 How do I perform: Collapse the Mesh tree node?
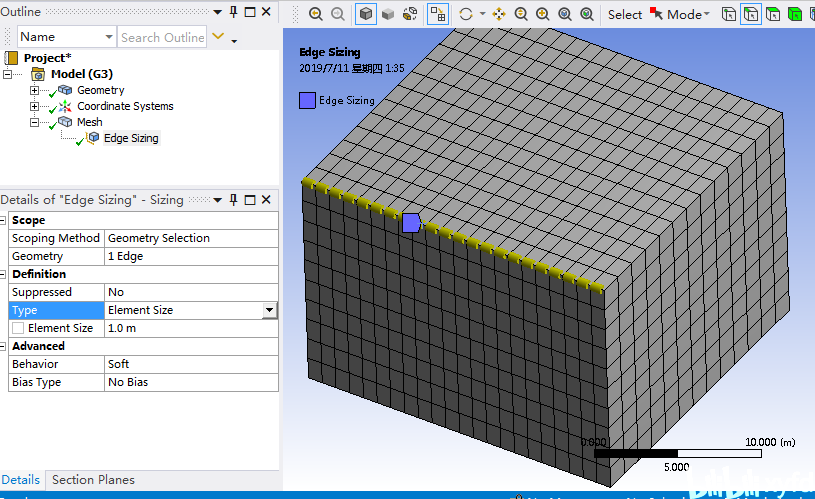34,123
